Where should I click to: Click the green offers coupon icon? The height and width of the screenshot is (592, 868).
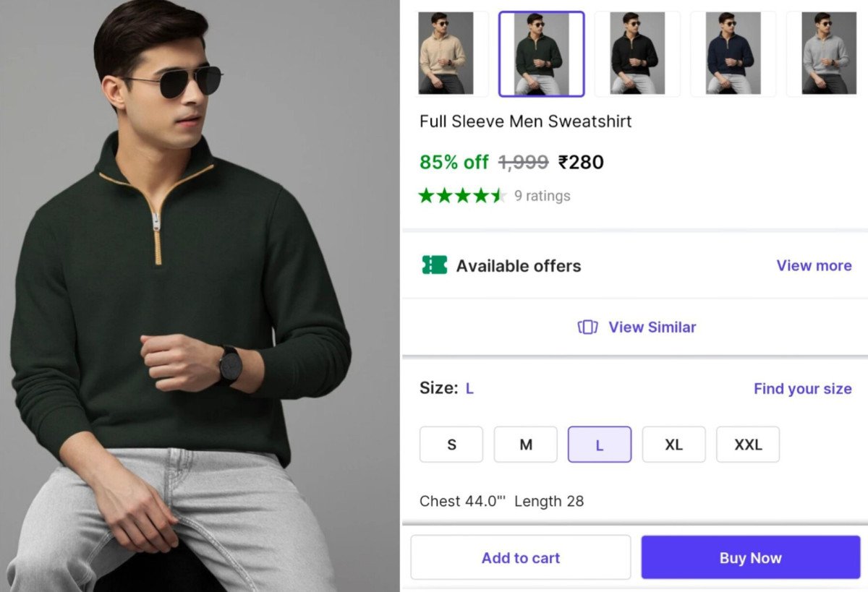click(434, 265)
